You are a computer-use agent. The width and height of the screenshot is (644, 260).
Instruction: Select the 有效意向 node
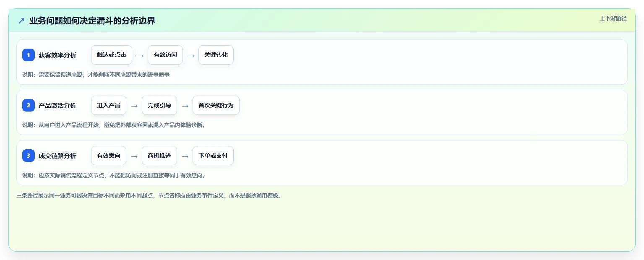coord(109,156)
